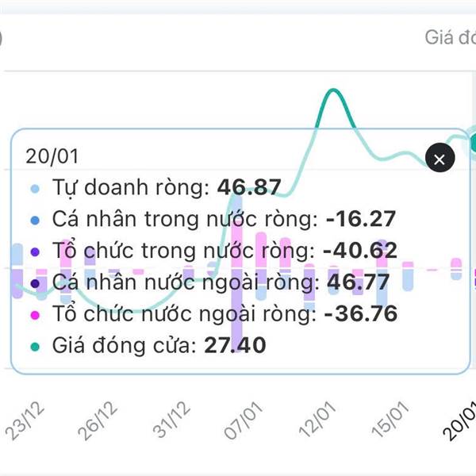This screenshot has width=476, height=476.
Task: Click the Giá đóng cửa value 27.40
Action: click(x=235, y=345)
